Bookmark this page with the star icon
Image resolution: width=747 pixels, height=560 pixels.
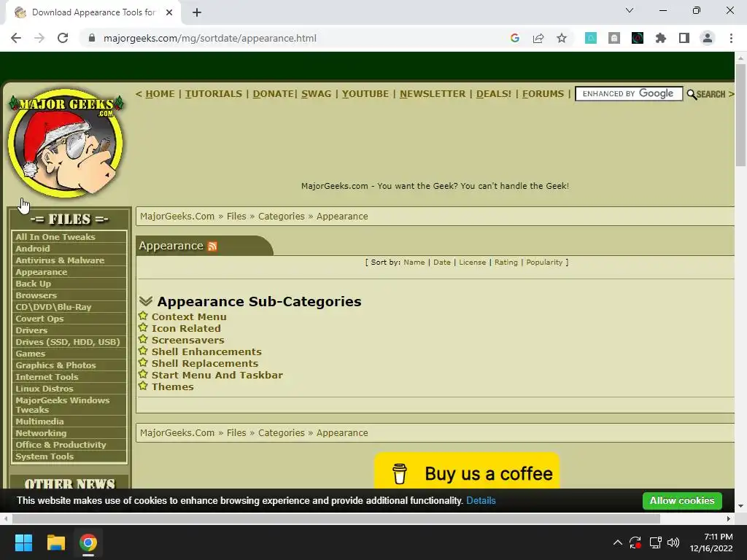562,38
